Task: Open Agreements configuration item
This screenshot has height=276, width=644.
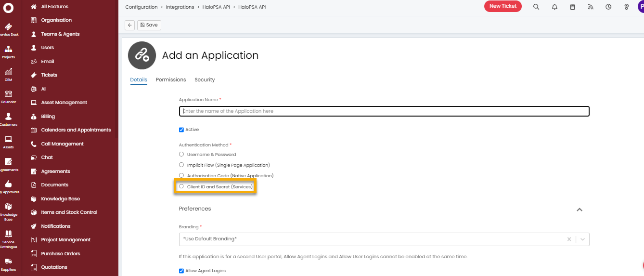Action: [x=55, y=171]
